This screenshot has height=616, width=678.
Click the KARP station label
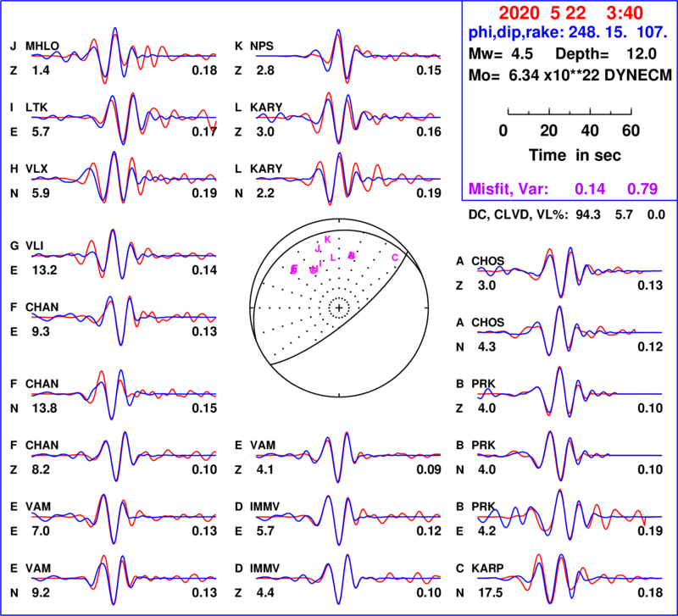tap(487, 568)
